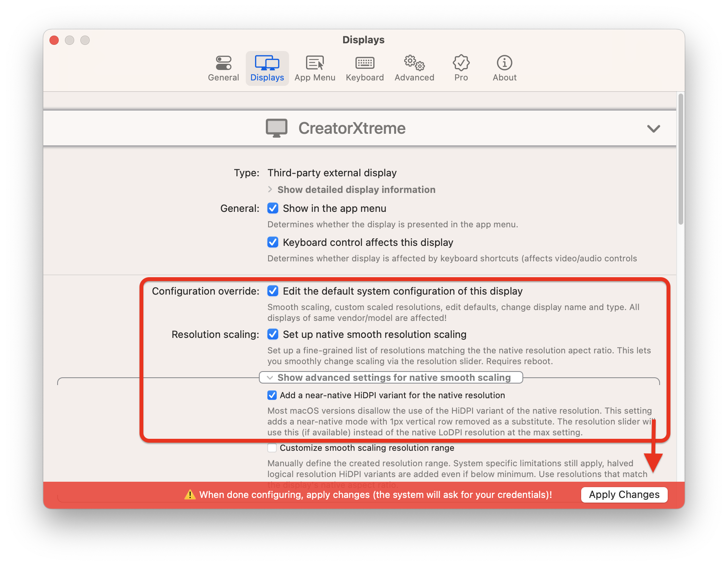
Task: Click the 'Resolution scaling:' label
Action: tap(215, 334)
